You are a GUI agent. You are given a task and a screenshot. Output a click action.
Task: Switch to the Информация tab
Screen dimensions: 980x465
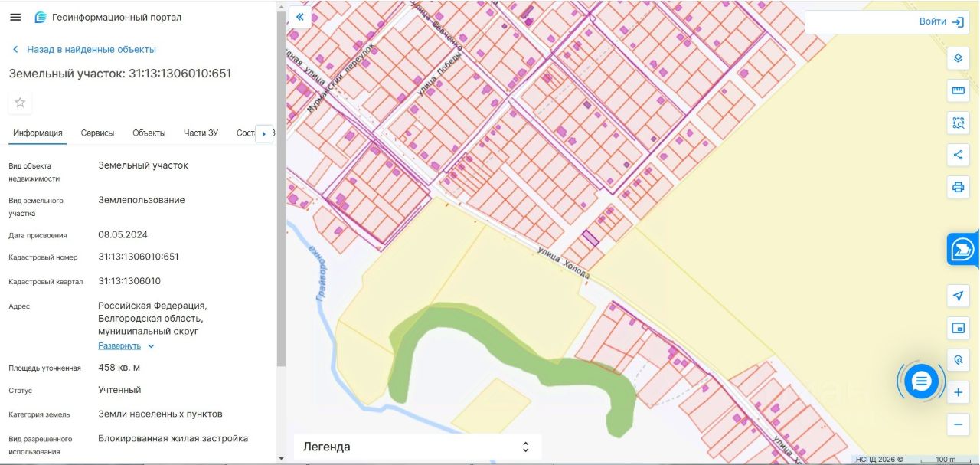pyautogui.click(x=38, y=133)
